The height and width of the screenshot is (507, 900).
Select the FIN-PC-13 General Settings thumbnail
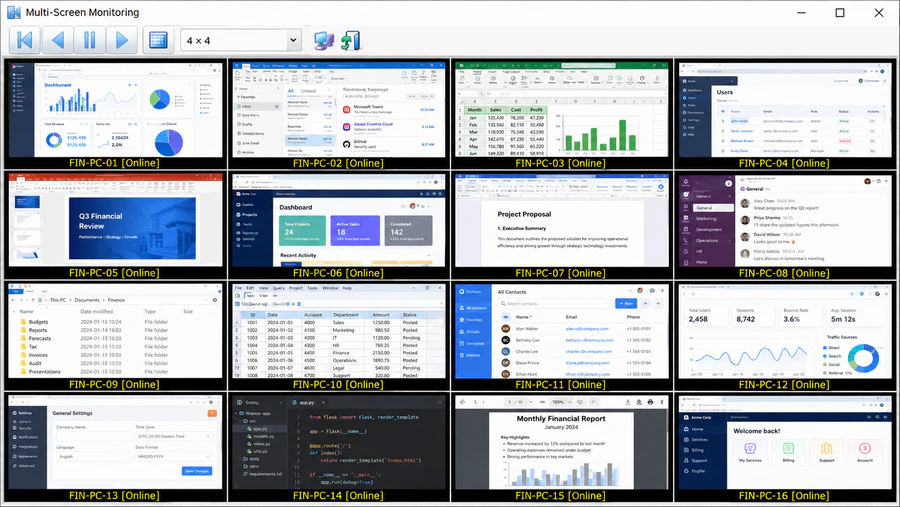click(115, 442)
